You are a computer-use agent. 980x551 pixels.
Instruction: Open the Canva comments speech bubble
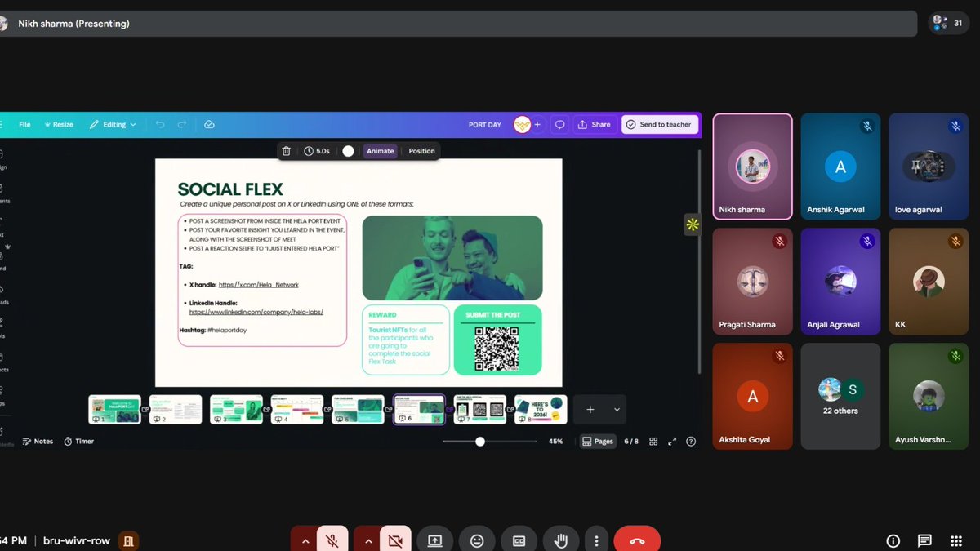coord(560,125)
